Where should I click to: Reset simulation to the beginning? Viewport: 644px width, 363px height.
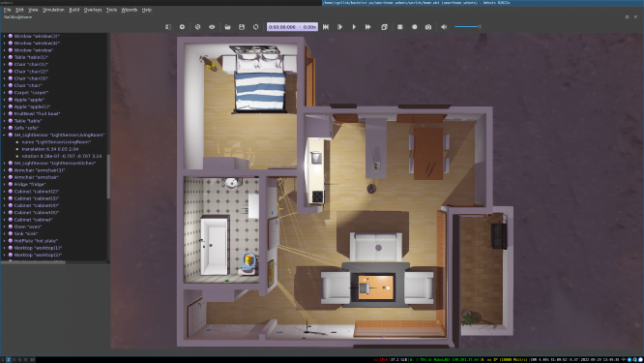326,27
